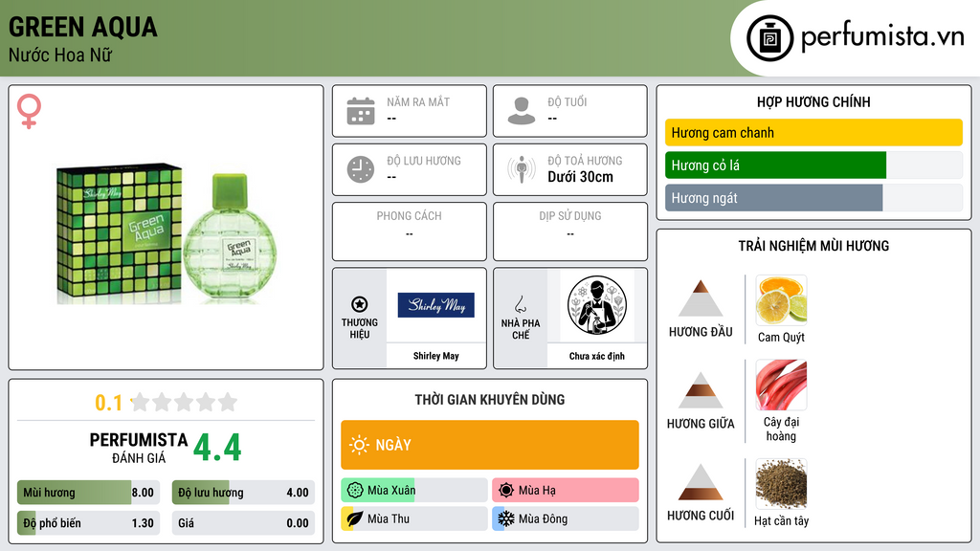Click the green 4.4 Perfumista score
This screenshot has width=980, height=551.
tap(217, 448)
